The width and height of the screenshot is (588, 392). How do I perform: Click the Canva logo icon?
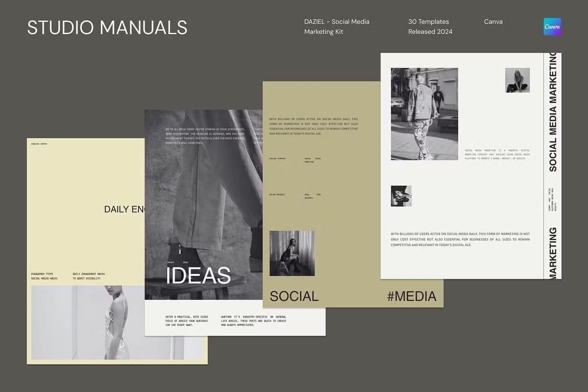tap(552, 26)
